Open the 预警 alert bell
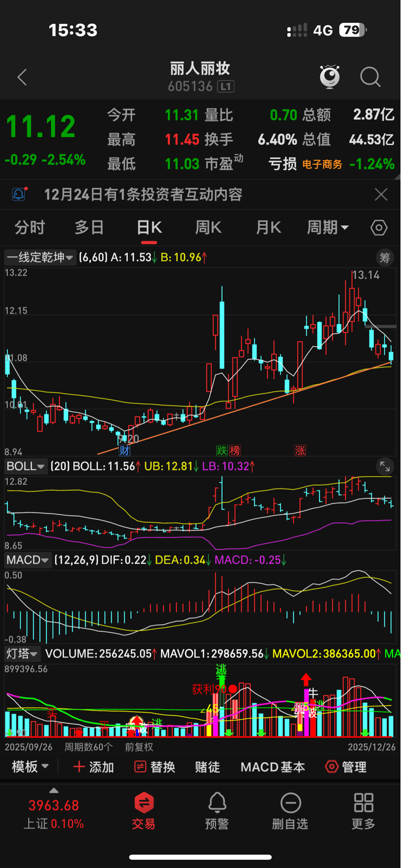The image size is (401, 868). point(217,811)
